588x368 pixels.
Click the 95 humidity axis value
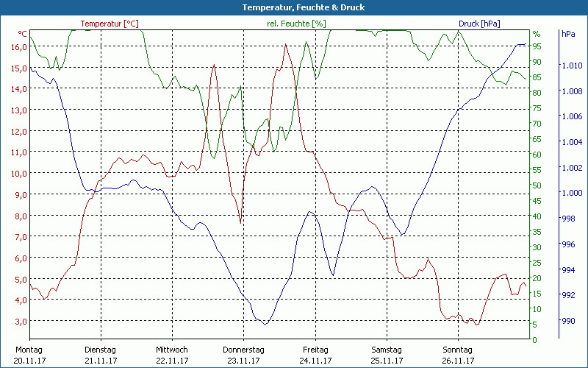point(537,46)
